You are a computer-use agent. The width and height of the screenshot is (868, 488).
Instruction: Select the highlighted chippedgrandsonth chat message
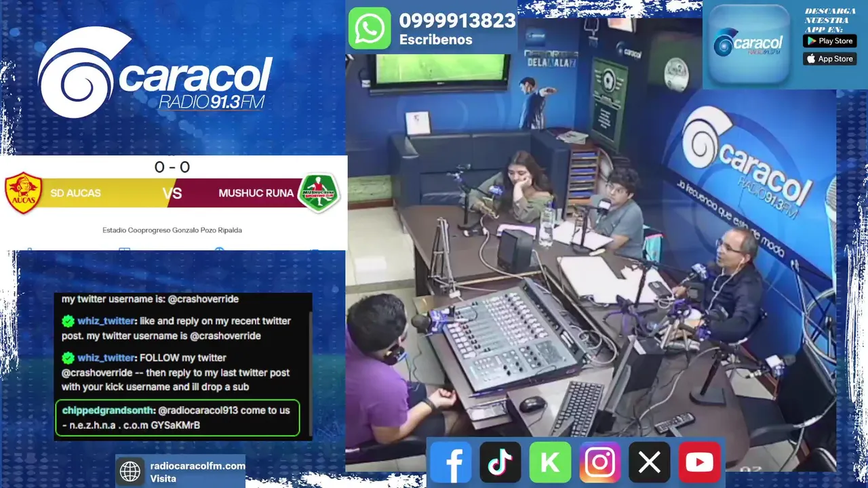178,418
